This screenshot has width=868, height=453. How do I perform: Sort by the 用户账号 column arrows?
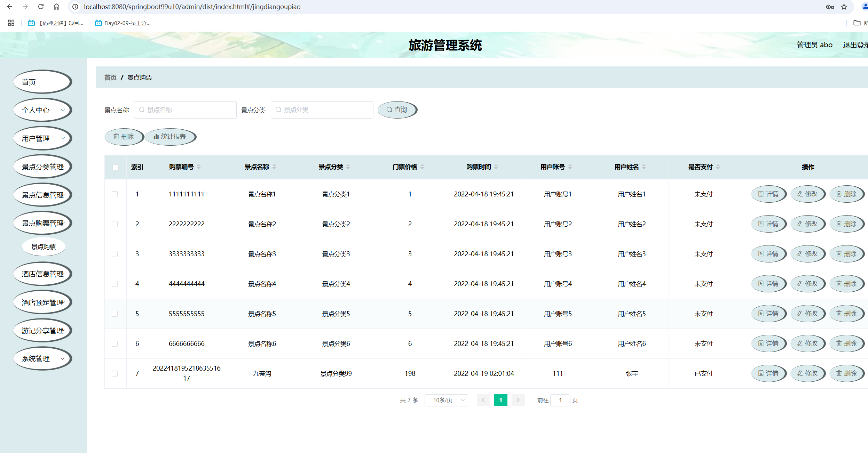pos(570,167)
